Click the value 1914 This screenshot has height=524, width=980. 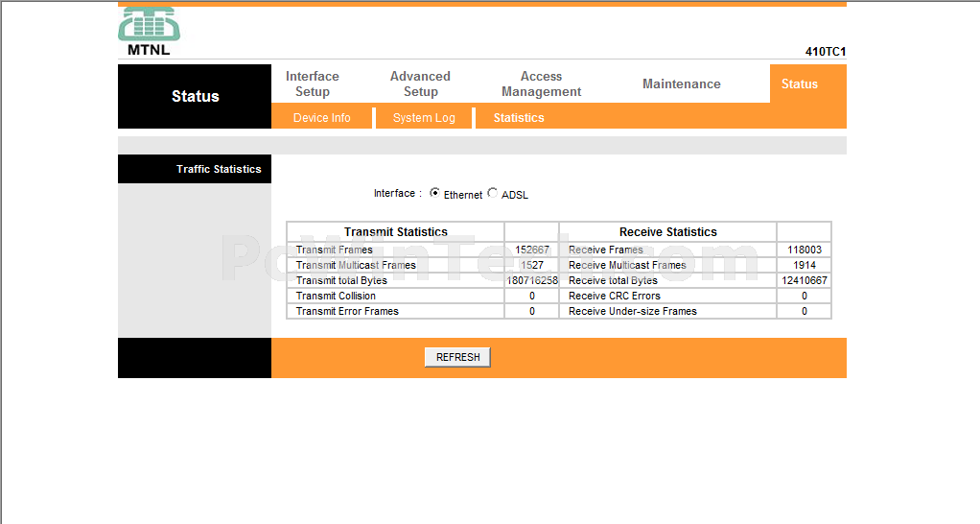click(x=805, y=265)
